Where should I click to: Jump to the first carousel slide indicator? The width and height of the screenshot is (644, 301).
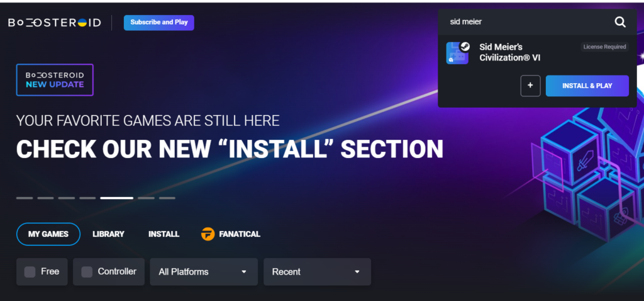[25, 198]
